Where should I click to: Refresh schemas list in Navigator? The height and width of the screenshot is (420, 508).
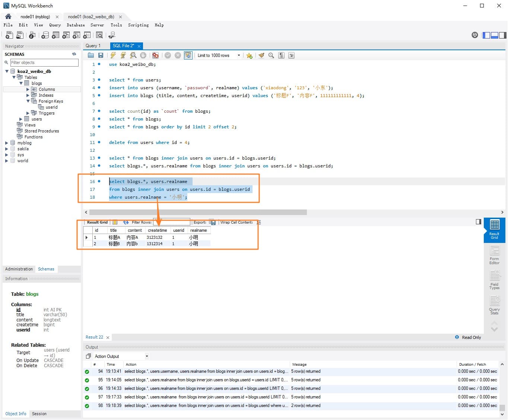(x=74, y=54)
